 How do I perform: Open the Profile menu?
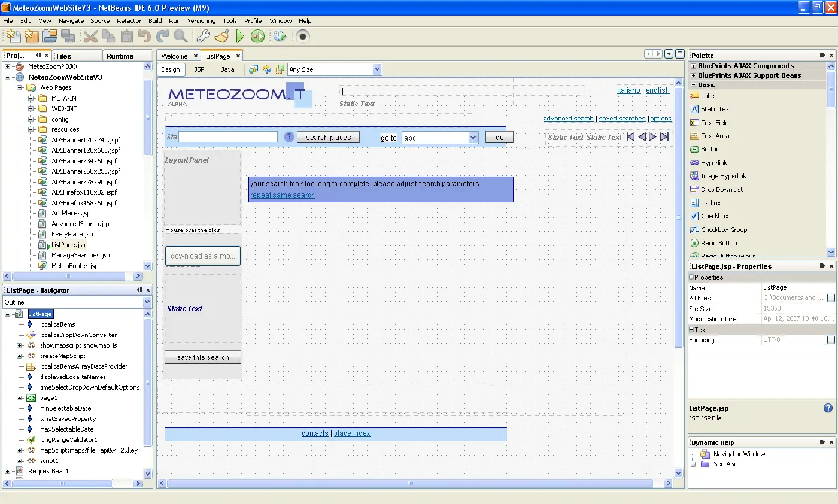tap(253, 20)
